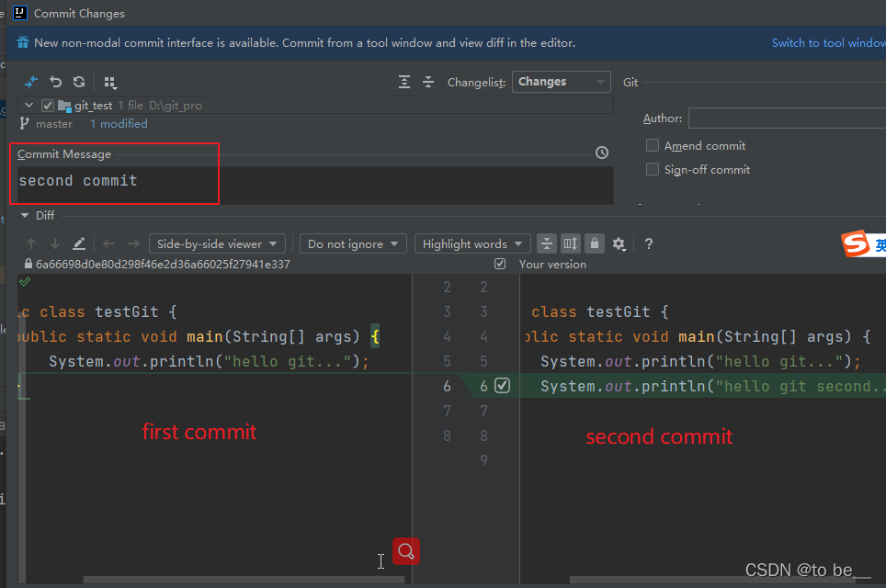886x588 pixels.
Task: Click the master branch label
Action: point(54,124)
